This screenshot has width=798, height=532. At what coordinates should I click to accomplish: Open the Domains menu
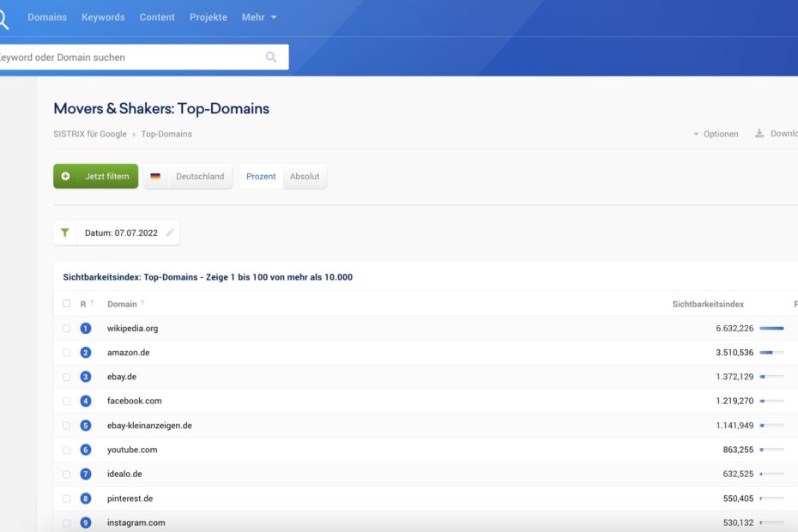point(47,17)
